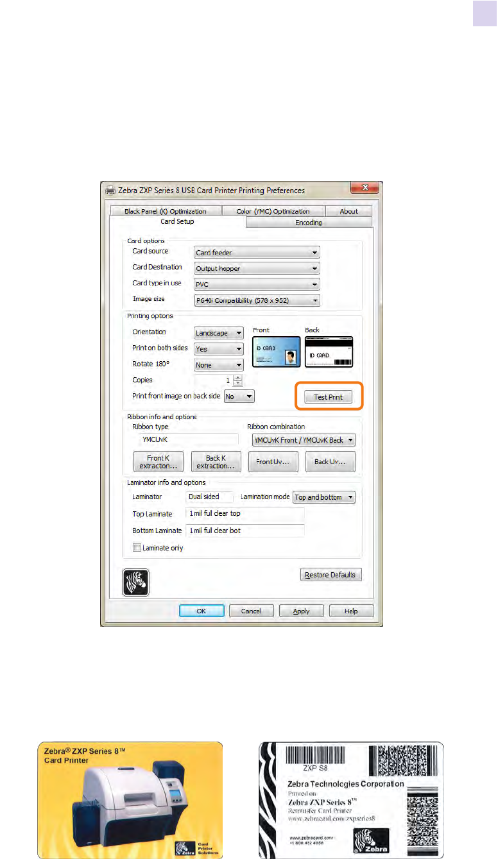Open the Card source dropdown
The image size is (498, 868).
coord(257,253)
